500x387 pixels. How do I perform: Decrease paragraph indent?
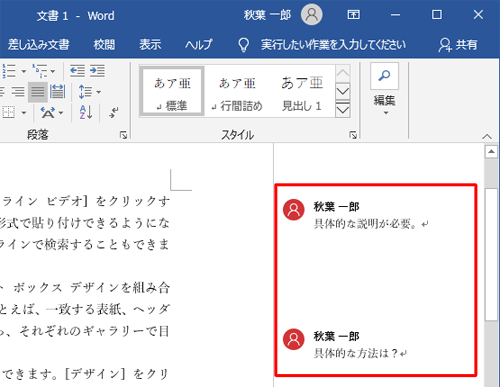click(x=77, y=71)
